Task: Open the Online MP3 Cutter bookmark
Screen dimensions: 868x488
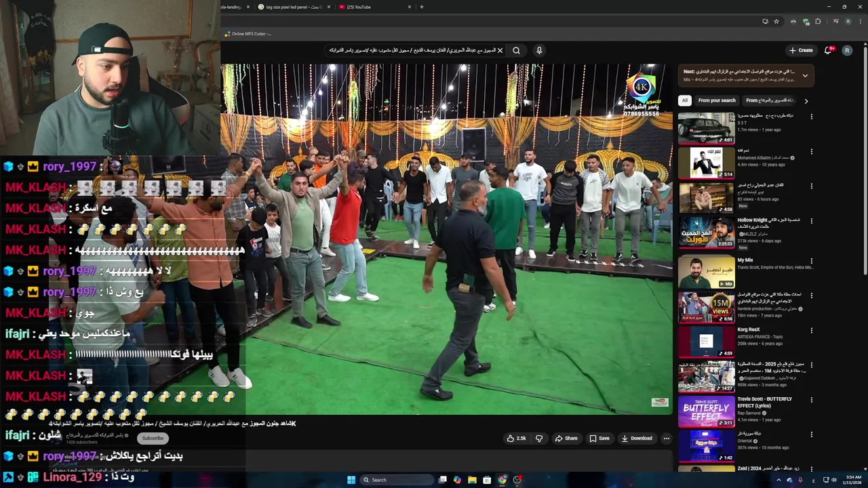Action: [x=248, y=34]
